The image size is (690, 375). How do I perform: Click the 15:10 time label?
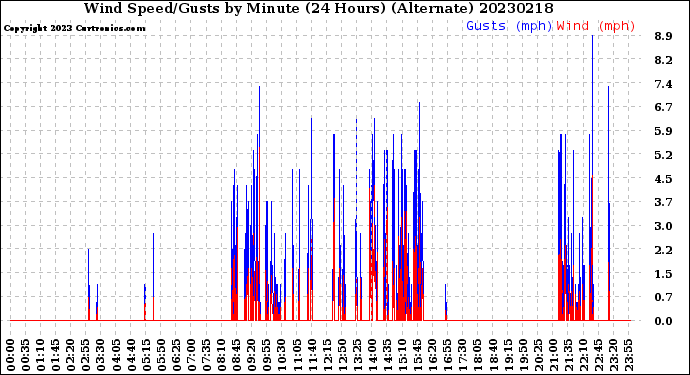tap(402, 355)
